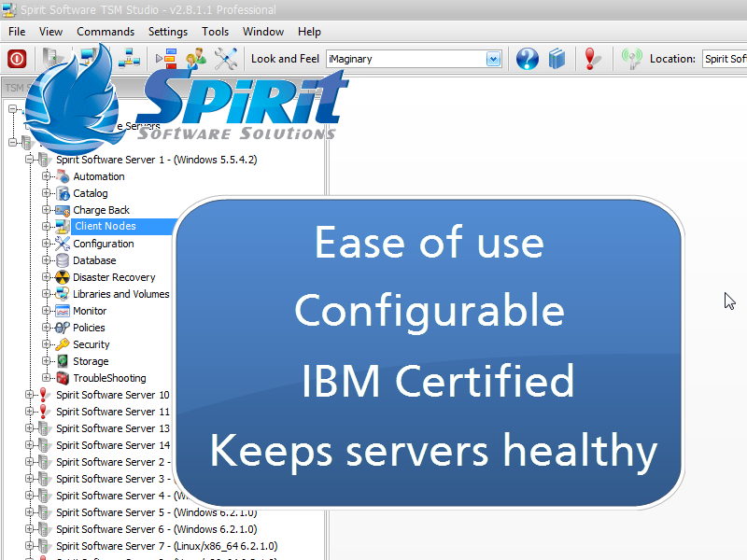Screen dimensions: 747x560
Task: Expand Spirit Software Server 13
Action: click(x=30, y=428)
